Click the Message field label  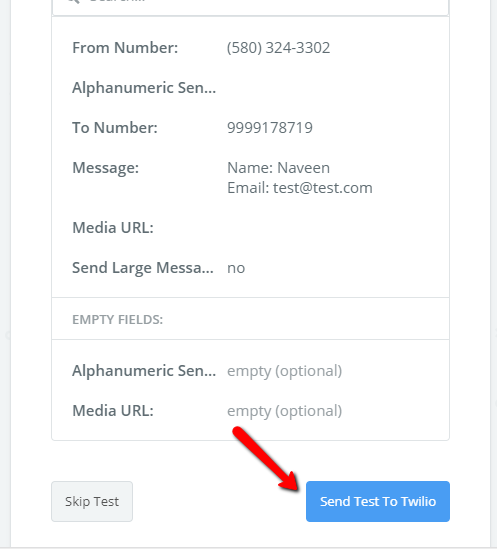[105, 168]
